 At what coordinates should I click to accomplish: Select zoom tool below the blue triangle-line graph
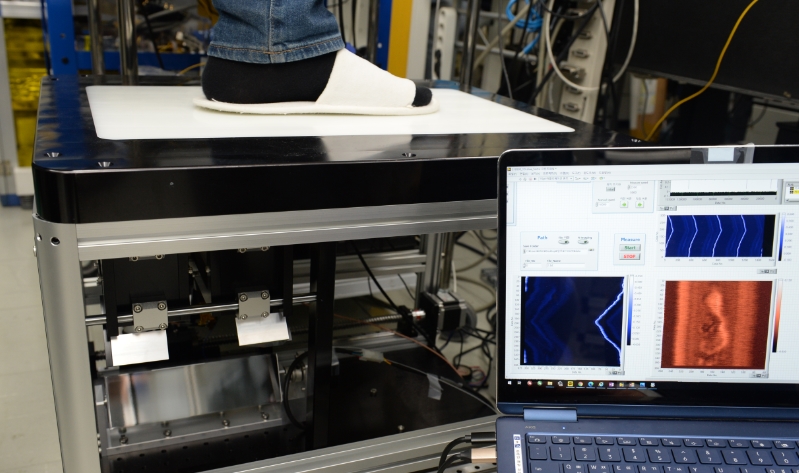[615, 373]
